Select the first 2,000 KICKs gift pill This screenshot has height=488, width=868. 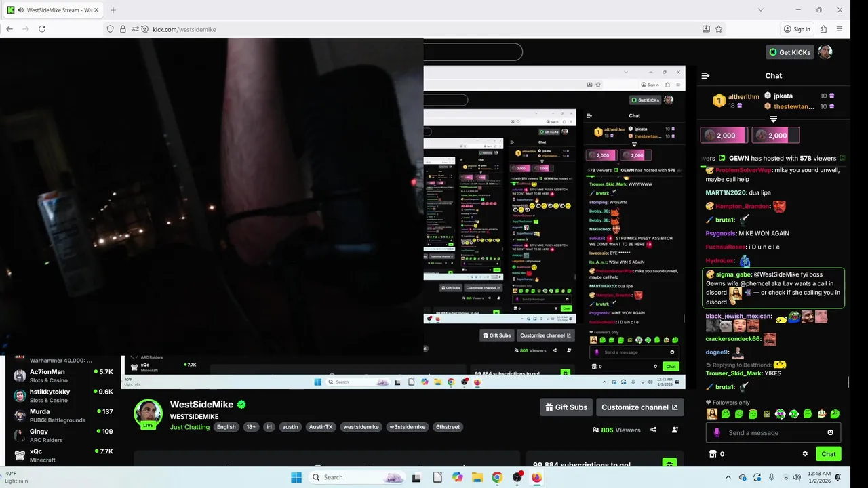pos(724,136)
